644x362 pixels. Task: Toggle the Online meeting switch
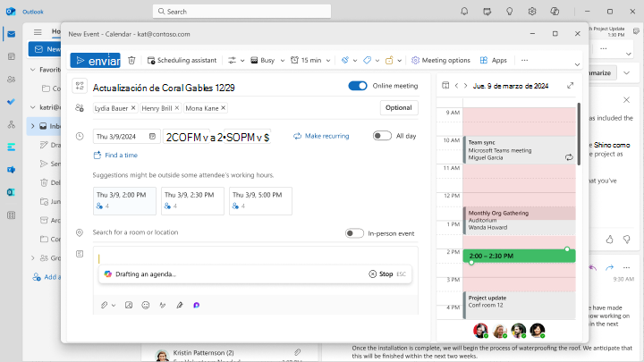pos(357,86)
